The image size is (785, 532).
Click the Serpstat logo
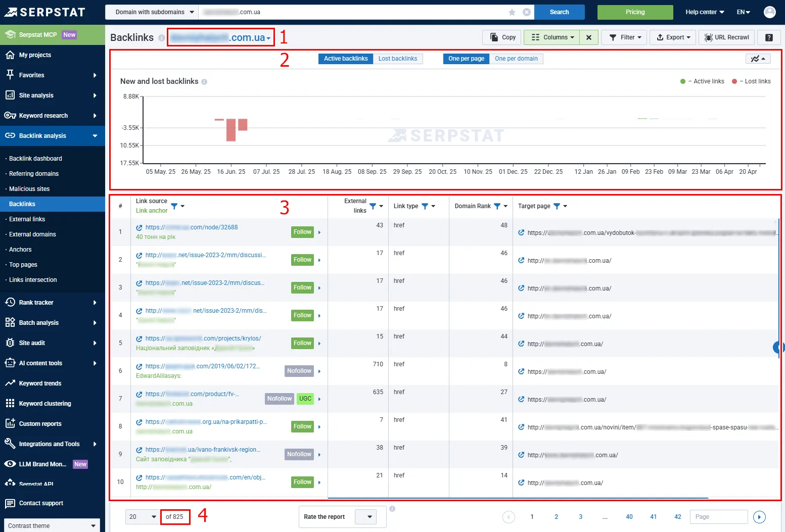pos(45,12)
